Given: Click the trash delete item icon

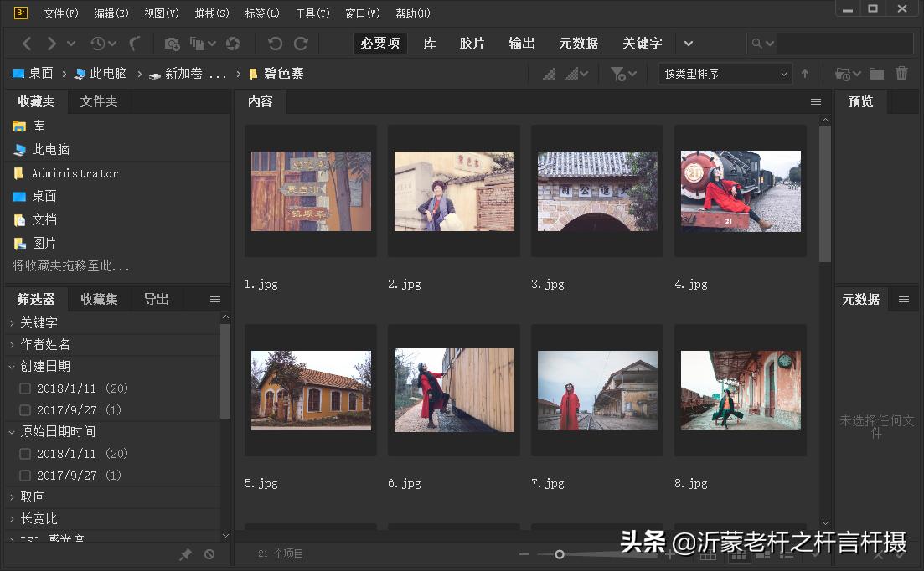Looking at the screenshot, I should pos(901,74).
